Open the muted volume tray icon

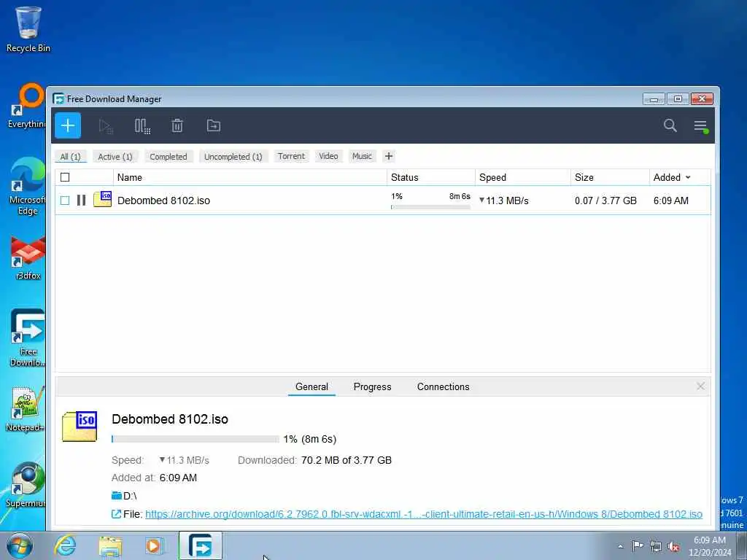tap(673, 546)
